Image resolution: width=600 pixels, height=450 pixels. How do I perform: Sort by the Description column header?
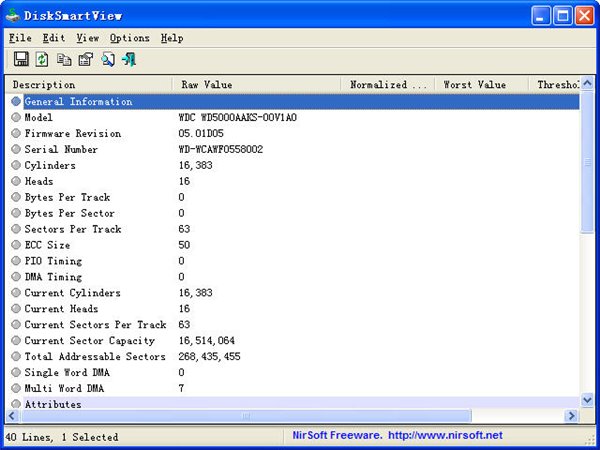point(88,85)
